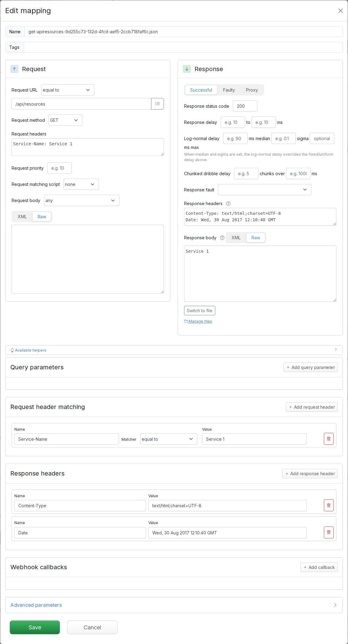Click the Response status code field
Viewport: 348px width, 644px height.
pyautogui.click(x=245, y=106)
